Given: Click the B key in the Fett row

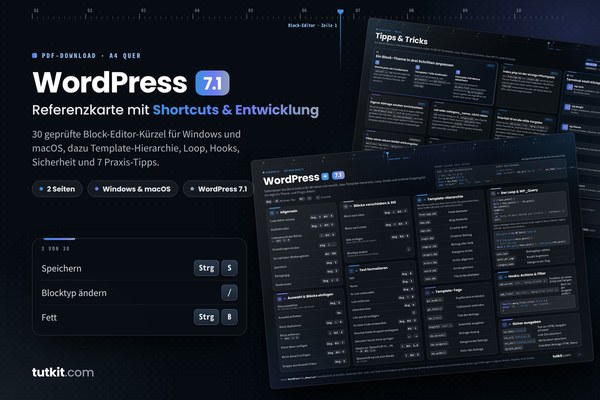Looking at the screenshot, I should tap(229, 317).
